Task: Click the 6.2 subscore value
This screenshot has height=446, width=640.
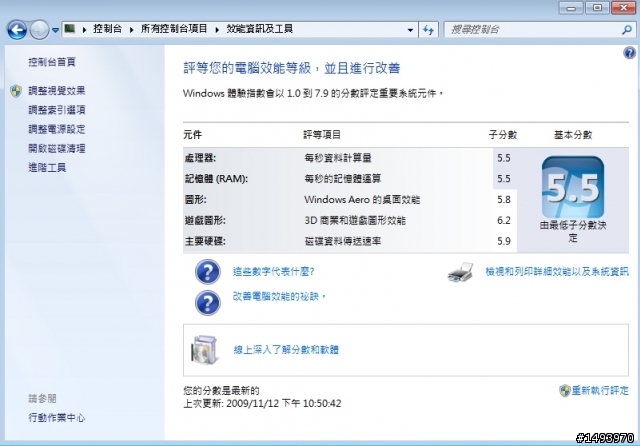Action: tap(504, 220)
